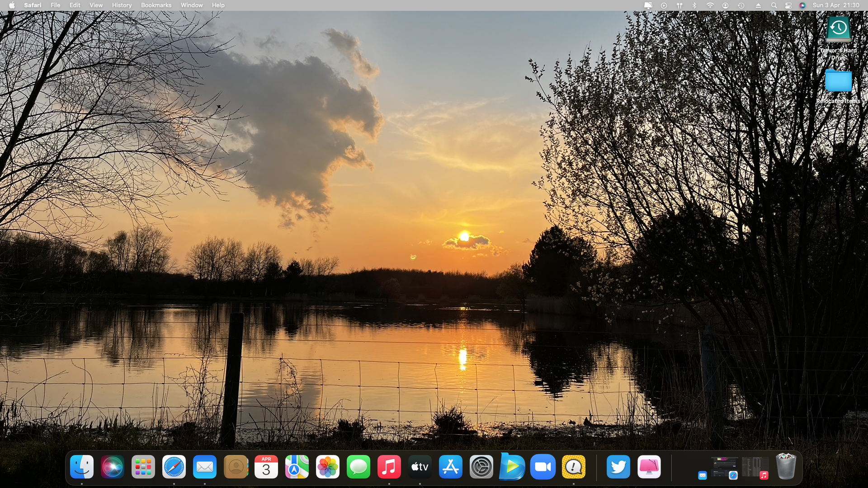The width and height of the screenshot is (868, 488).
Task: Launch the Maps app
Action: point(297,467)
